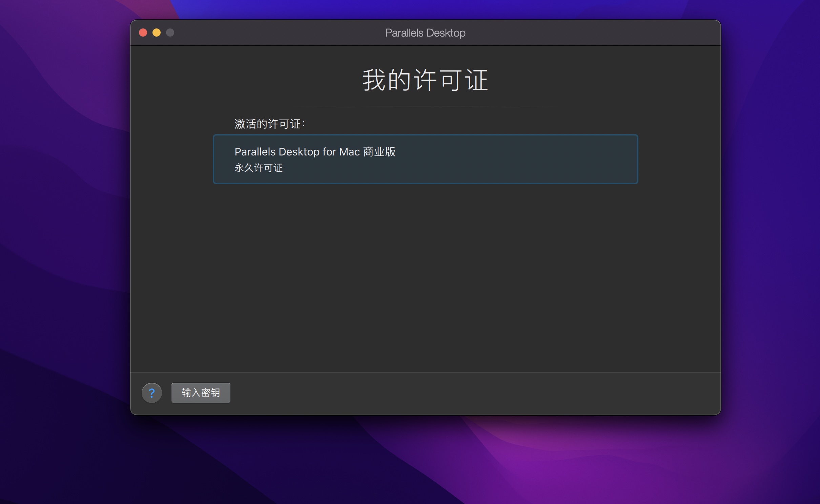Click the 激活的许可证 label

[270, 124]
